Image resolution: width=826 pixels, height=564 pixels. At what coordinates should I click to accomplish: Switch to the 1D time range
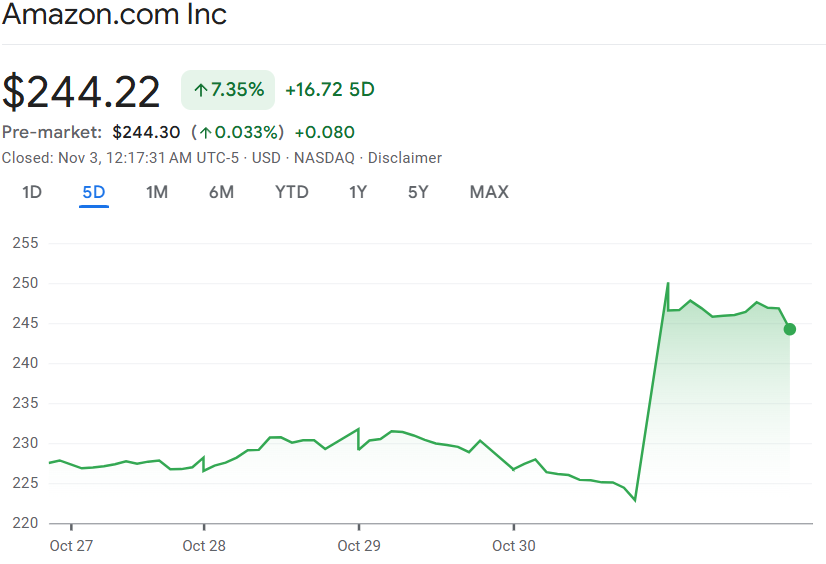click(x=32, y=192)
